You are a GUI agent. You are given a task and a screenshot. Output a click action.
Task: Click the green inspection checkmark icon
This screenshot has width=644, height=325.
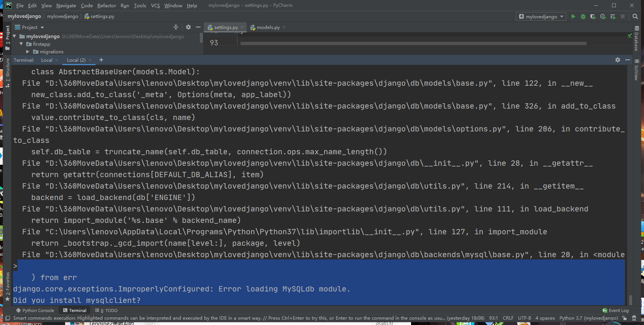pos(630,35)
